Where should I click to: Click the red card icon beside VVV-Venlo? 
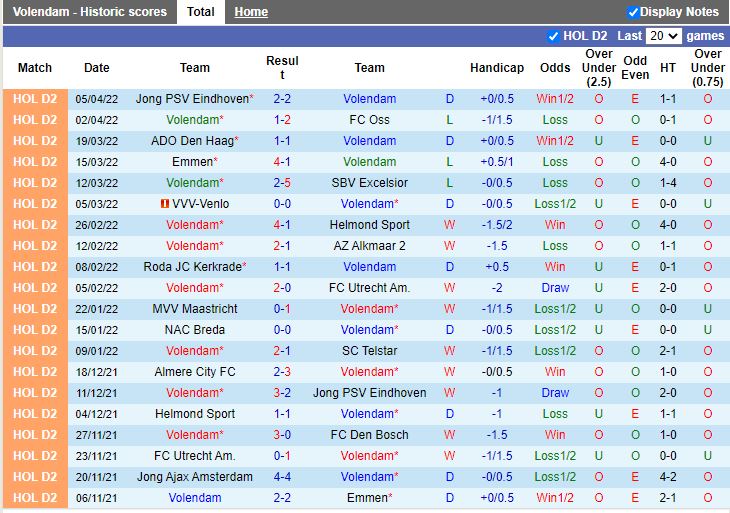click(x=164, y=203)
